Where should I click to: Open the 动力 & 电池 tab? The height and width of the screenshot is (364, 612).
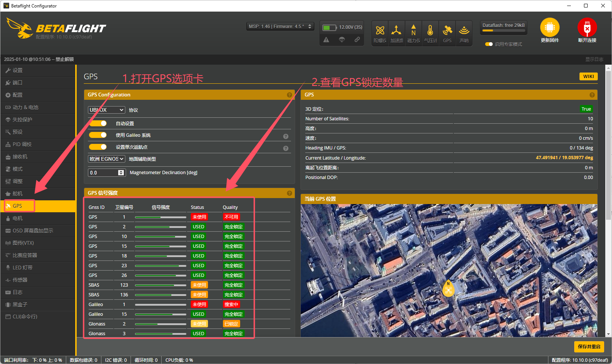(38, 107)
